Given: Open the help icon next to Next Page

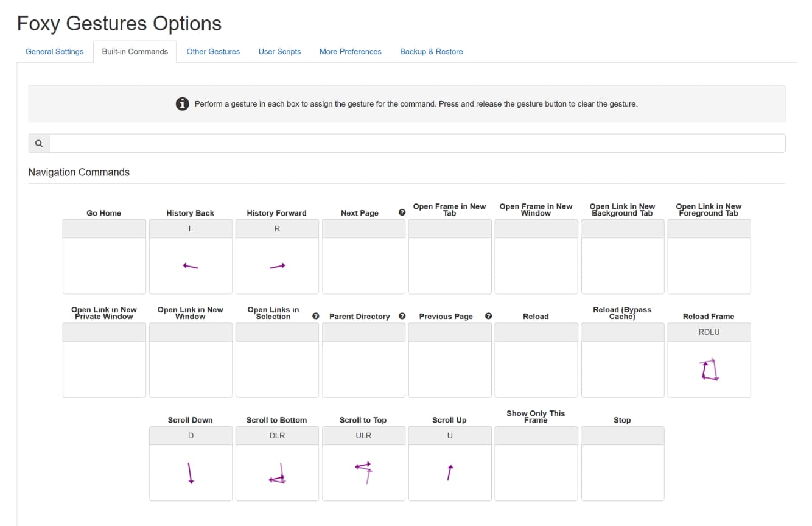Looking at the screenshot, I should [401, 212].
